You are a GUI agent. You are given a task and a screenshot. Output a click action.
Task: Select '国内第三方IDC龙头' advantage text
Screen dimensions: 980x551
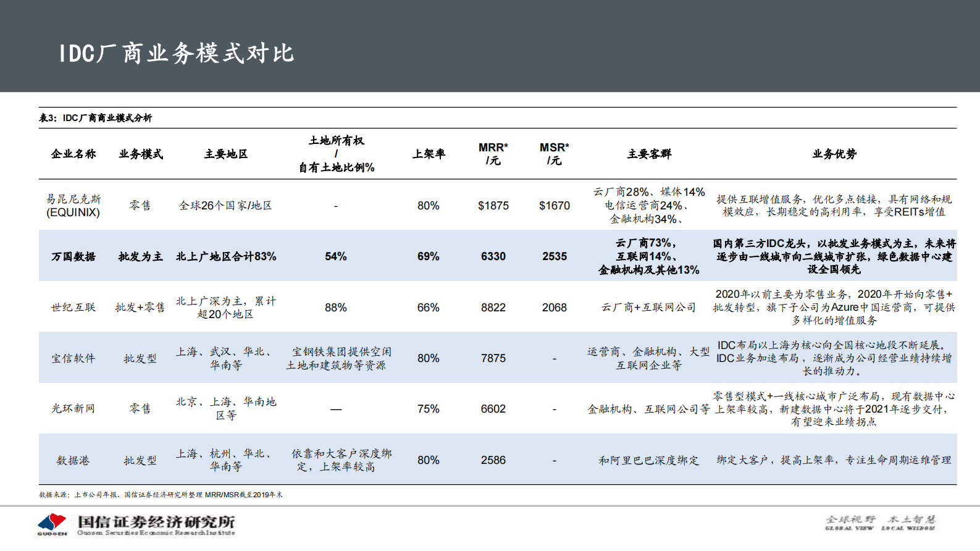[834, 256]
